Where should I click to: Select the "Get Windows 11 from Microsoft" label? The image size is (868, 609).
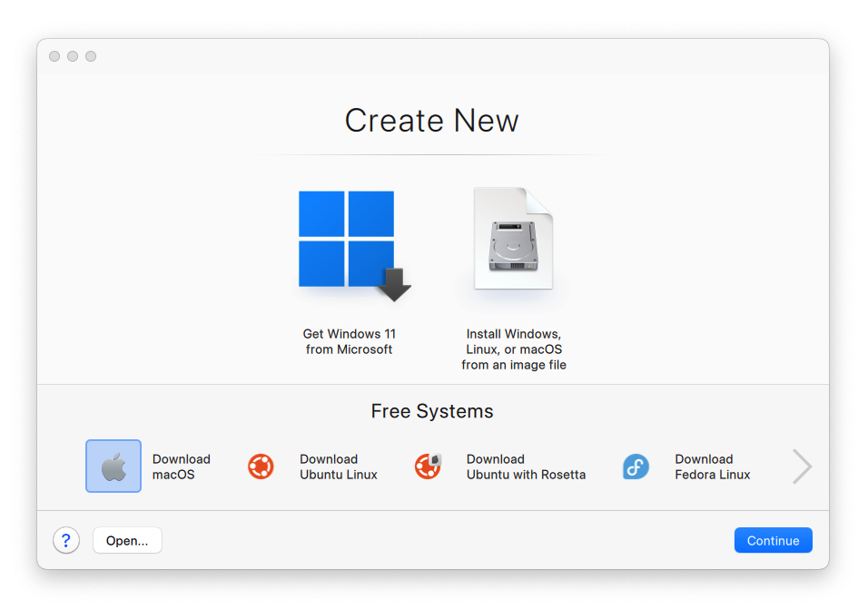click(350, 341)
